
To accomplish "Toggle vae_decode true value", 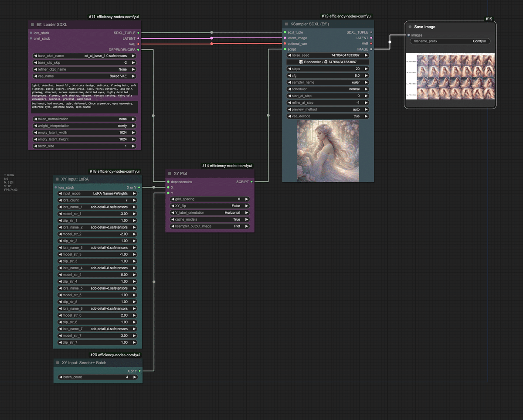I will (x=328, y=116).
